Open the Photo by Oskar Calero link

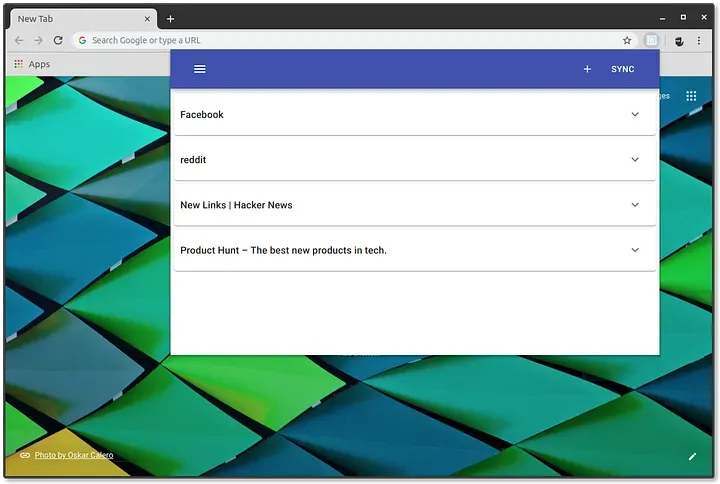(74, 455)
